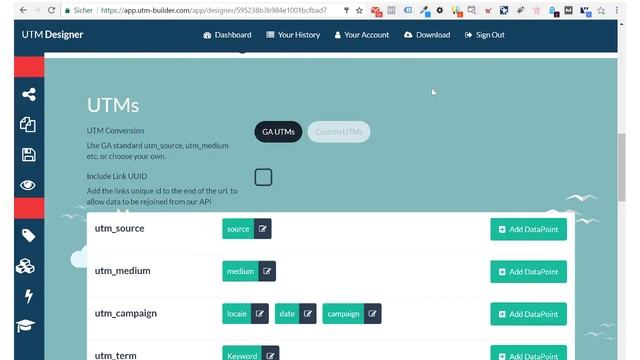The width and height of the screenshot is (640, 360).
Task: Open Chrome three-dot menu
Action: tap(617, 10)
